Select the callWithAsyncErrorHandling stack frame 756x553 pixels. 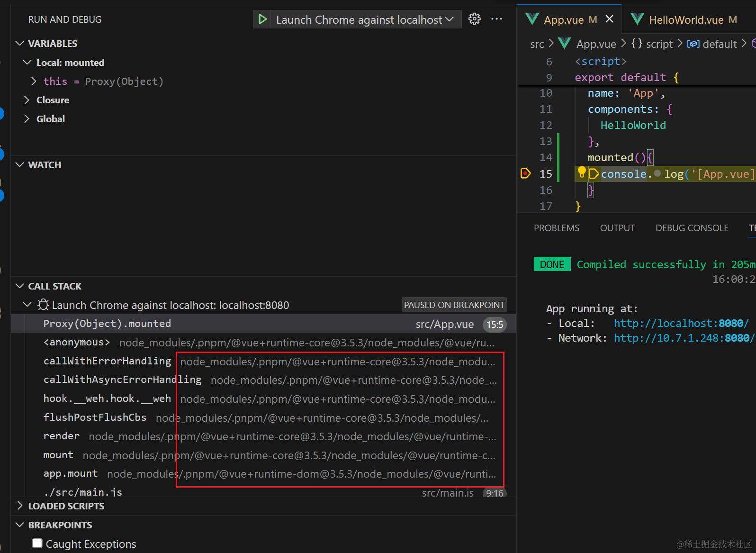point(263,380)
